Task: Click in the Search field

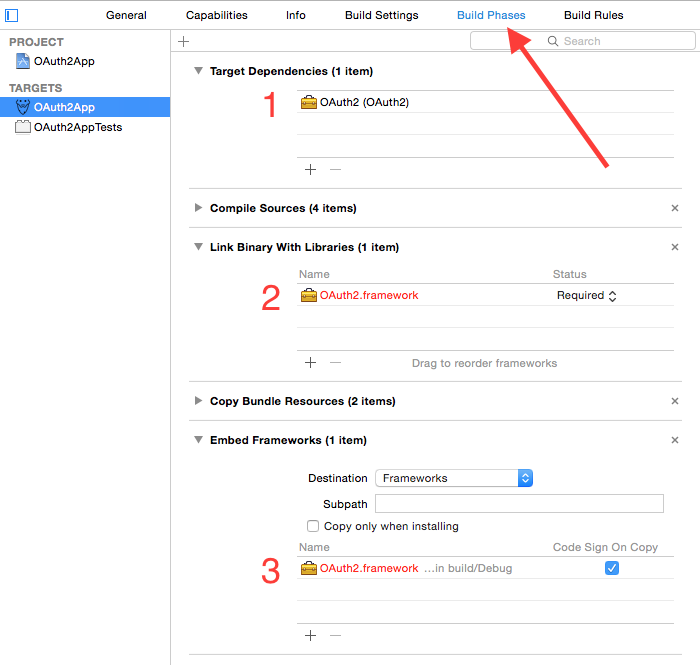Action: pyautogui.click(x=583, y=41)
